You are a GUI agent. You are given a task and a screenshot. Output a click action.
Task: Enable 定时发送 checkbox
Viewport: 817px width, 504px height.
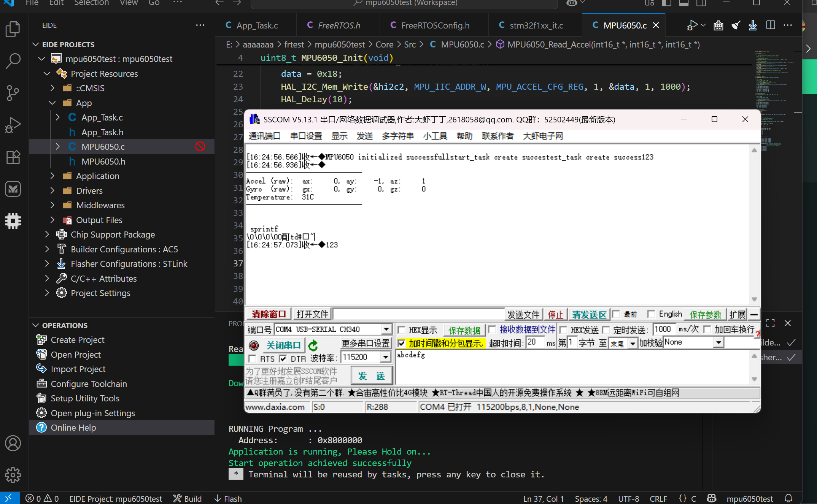coord(606,330)
